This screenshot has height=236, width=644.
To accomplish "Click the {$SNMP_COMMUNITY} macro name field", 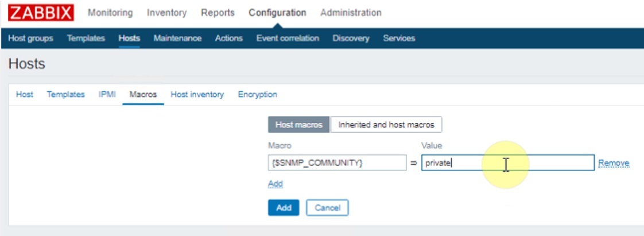I will pos(337,163).
